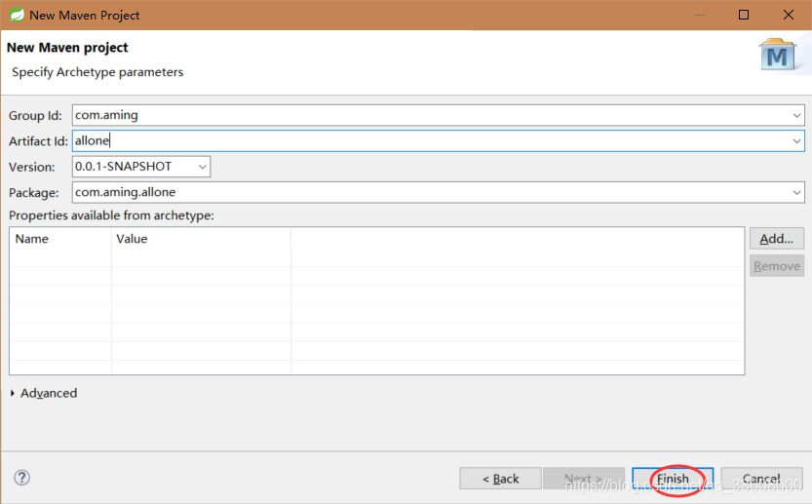Click 'Specify Archetype parameters' subtitle
The image size is (812, 504).
[x=97, y=72]
